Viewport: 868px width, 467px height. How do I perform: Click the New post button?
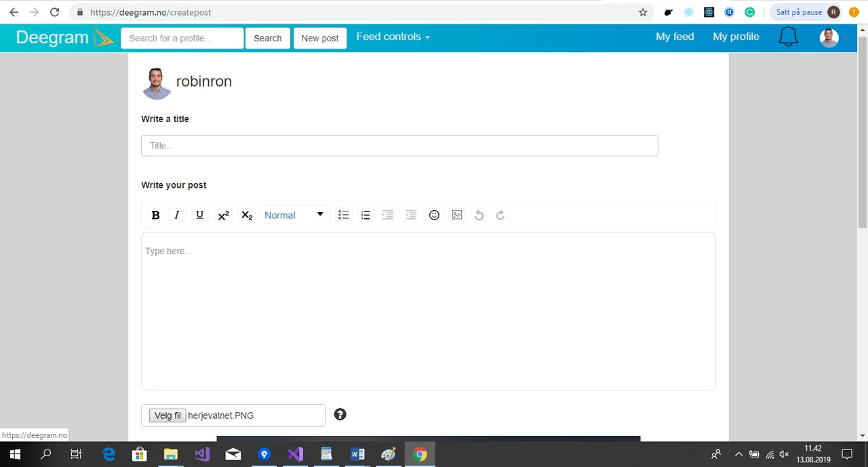tap(320, 38)
